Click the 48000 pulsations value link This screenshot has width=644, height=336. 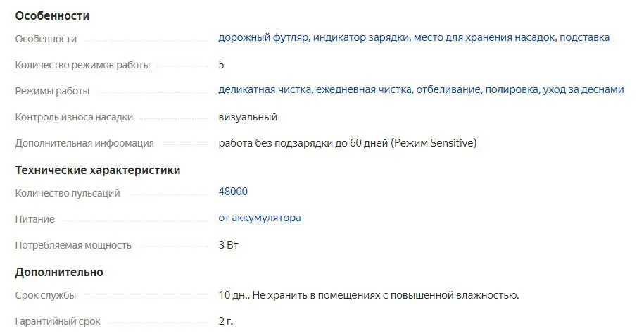pos(233,192)
